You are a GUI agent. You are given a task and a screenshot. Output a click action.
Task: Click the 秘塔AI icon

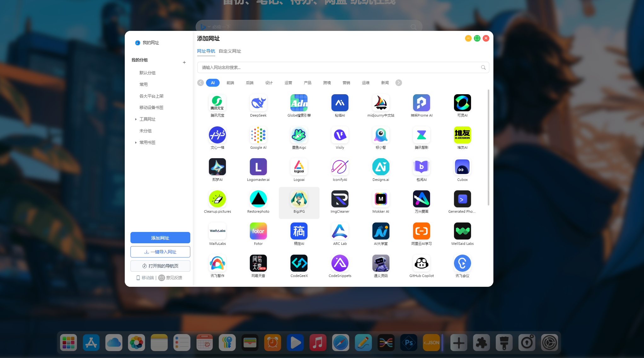click(340, 103)
